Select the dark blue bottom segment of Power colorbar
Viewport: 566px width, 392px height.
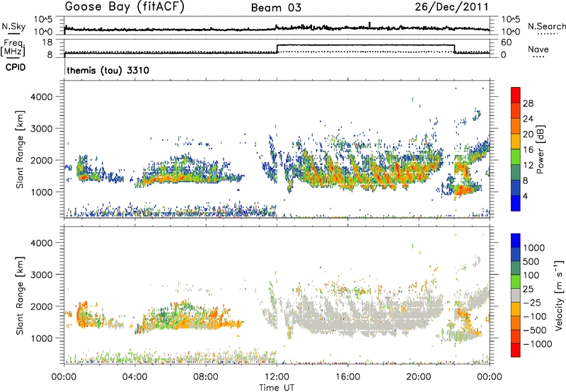click(516, 203)
